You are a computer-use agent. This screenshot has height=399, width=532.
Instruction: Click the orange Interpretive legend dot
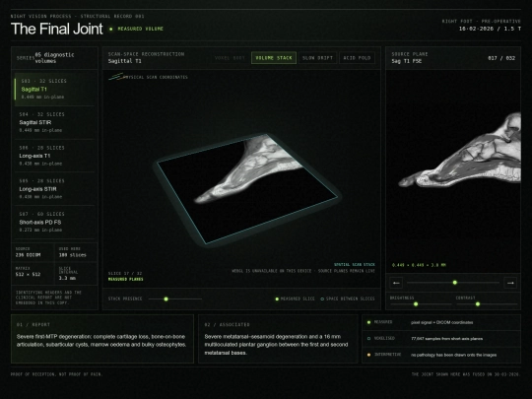click(368, 355)
